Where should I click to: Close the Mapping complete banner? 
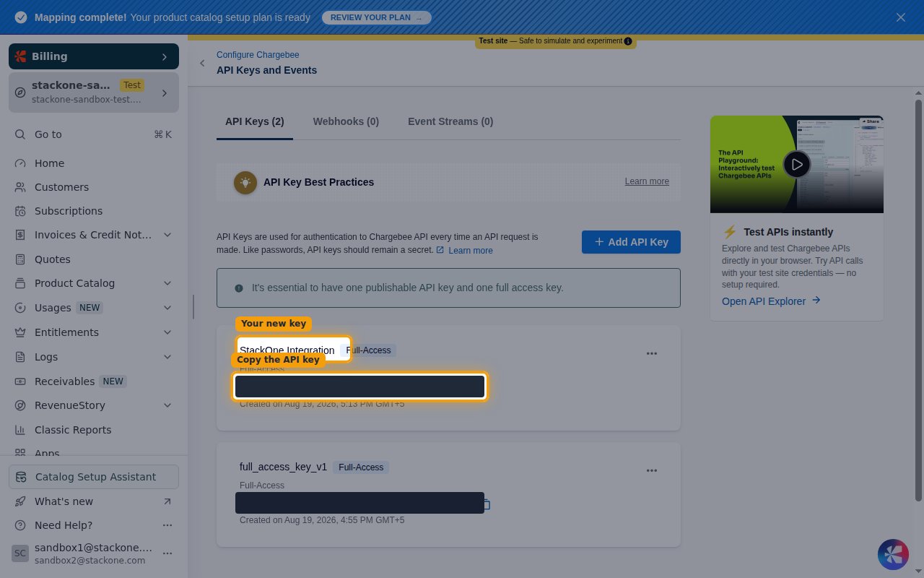pos(900,17)
